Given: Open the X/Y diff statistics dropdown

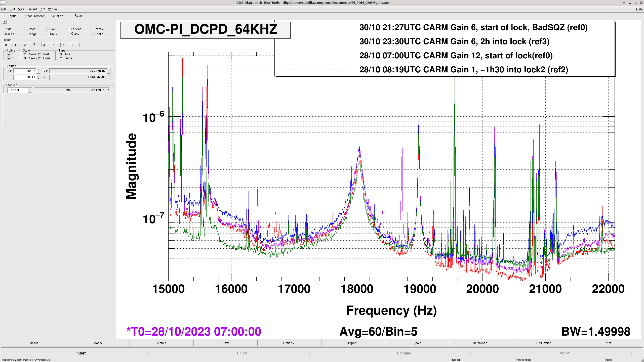Looking at the screenshot, I should pos(30,90).
